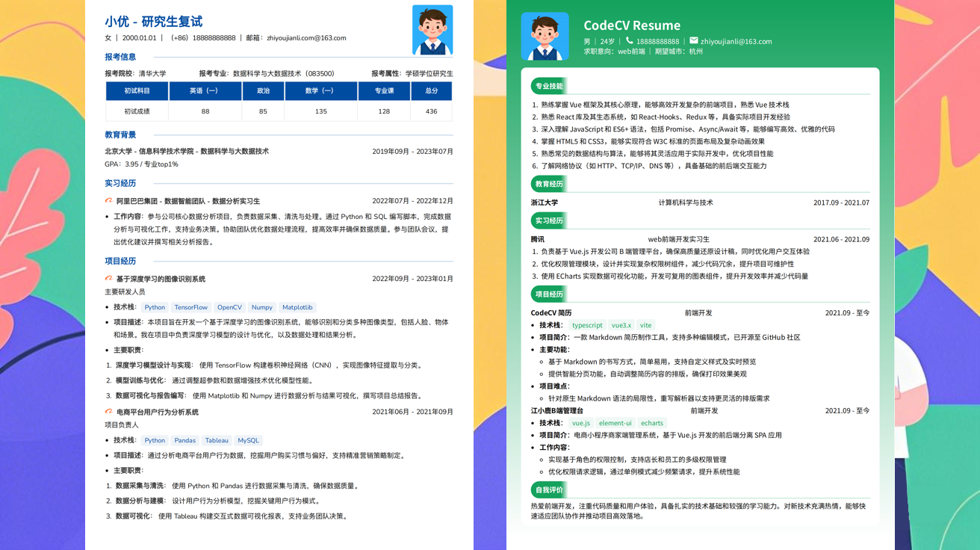Click the Pandas tag

coord(185,440)
